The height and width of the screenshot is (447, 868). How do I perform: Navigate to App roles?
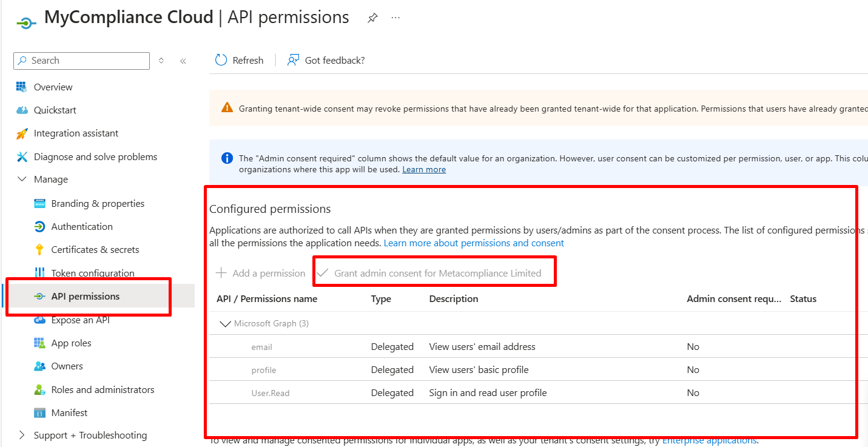tap(71, 343)
